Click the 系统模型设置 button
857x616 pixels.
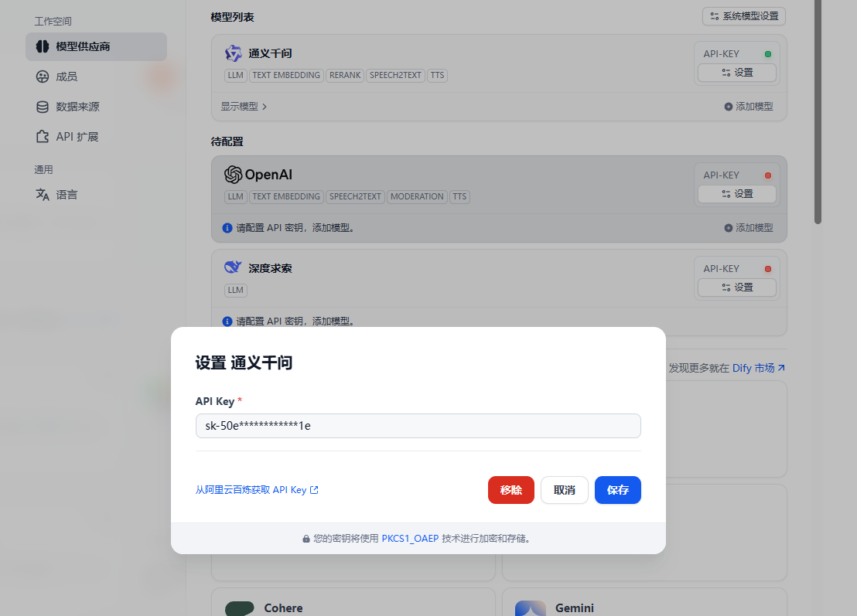pos(744,16)
